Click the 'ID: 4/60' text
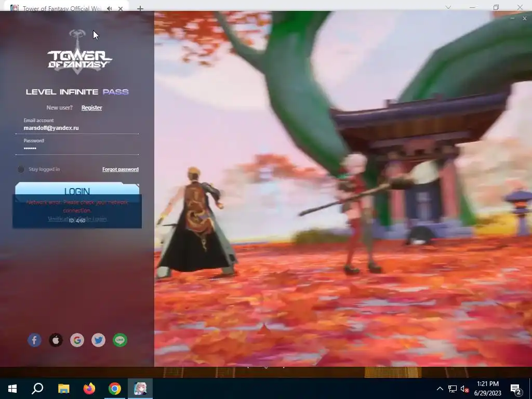 (x=77, y=220)
